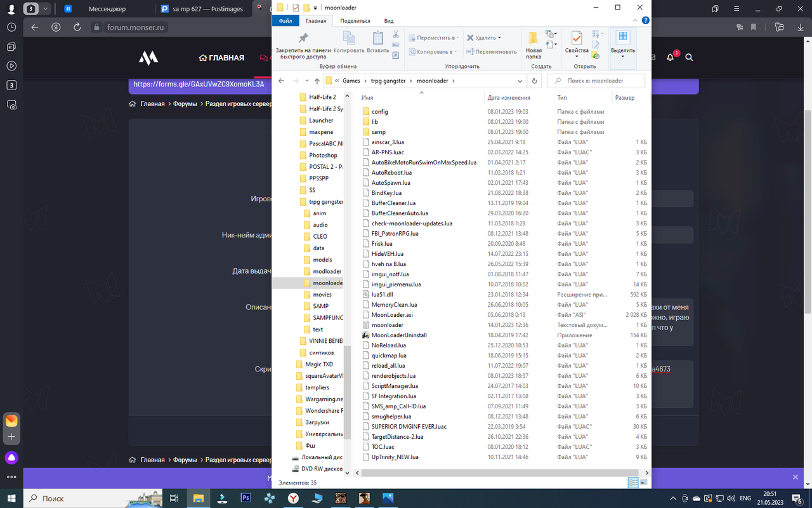Screen dimensions: 812x508
Task: Open the Поделиться ribbon tab
Action: [x=355, y=20]
